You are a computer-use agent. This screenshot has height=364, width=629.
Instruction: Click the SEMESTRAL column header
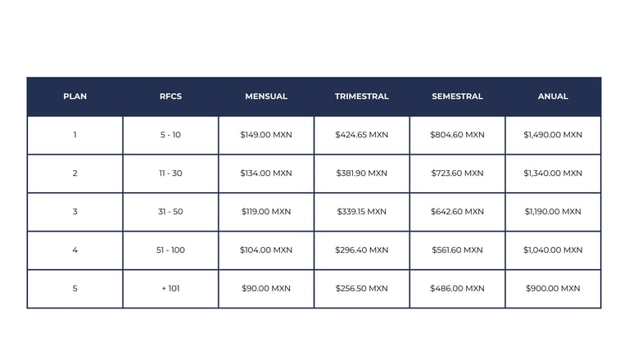pos(457,97)
